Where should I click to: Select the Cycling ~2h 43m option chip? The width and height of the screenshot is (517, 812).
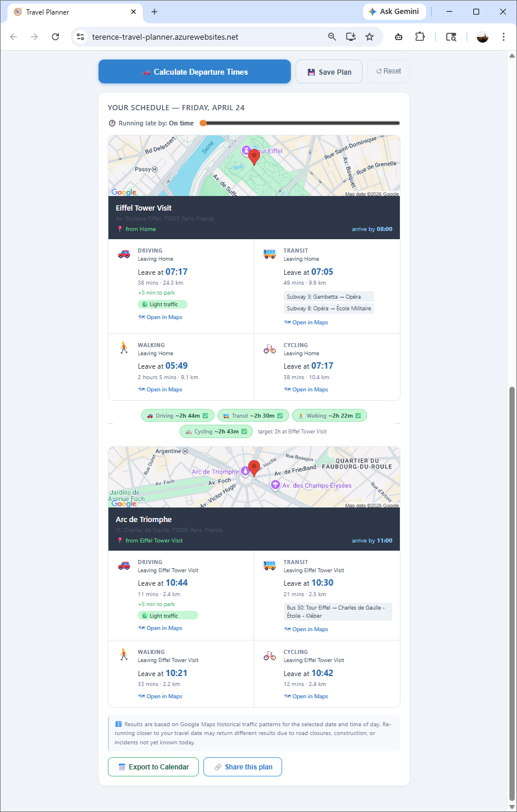pos(216,432)
